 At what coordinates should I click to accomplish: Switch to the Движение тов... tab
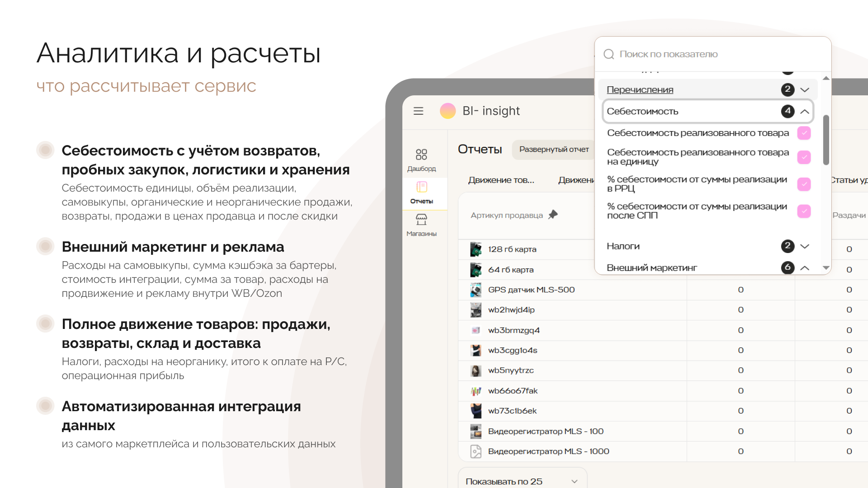[501, 180]
